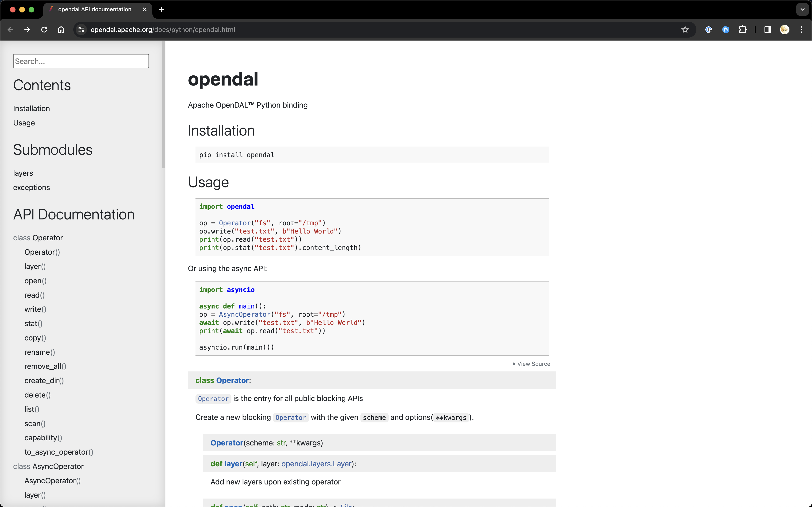Viewport: 812px width, 507px height.
Task: Go back to the previous page
Action: (x=10, y=30)
